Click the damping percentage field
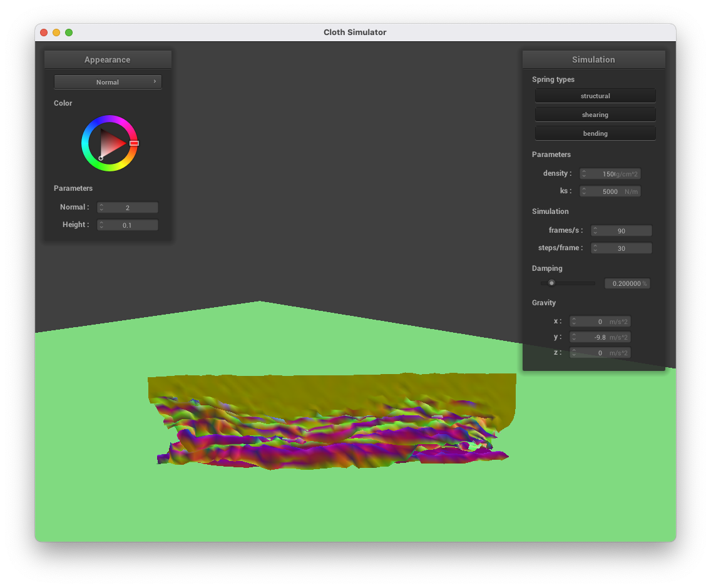711x588 pixels. pyautogui.click(x=627, y=283)
